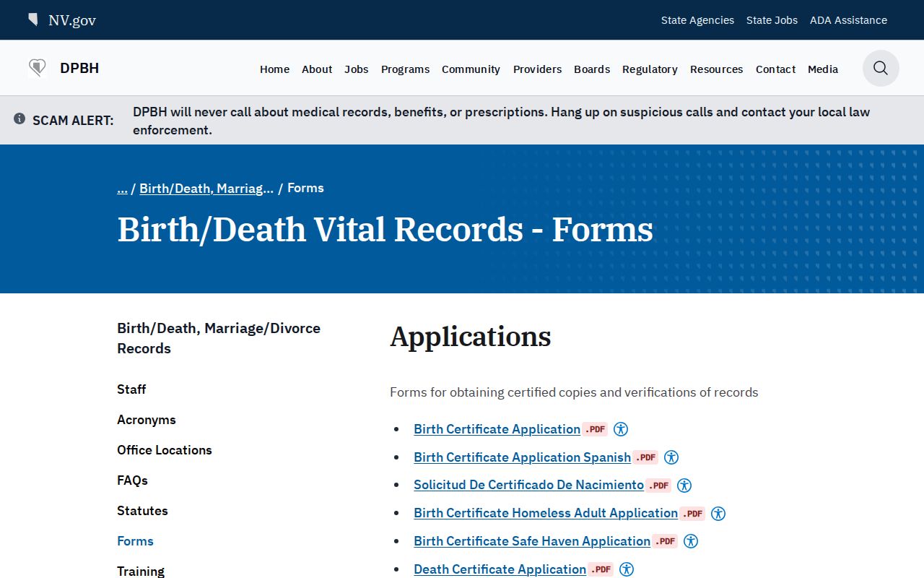This screenshot has height=578, width=924.
Task: Click the NV.gov text link
Action: (x=72, y=20)
